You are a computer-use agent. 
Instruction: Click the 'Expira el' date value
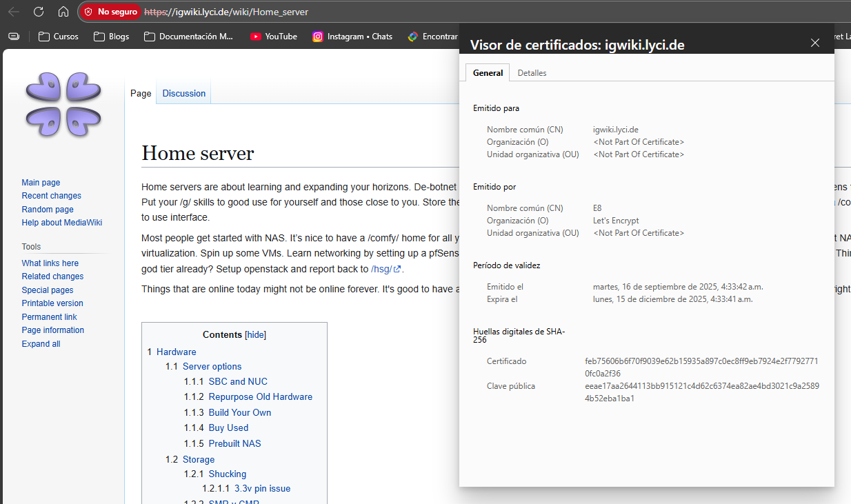tap(672, 299)
